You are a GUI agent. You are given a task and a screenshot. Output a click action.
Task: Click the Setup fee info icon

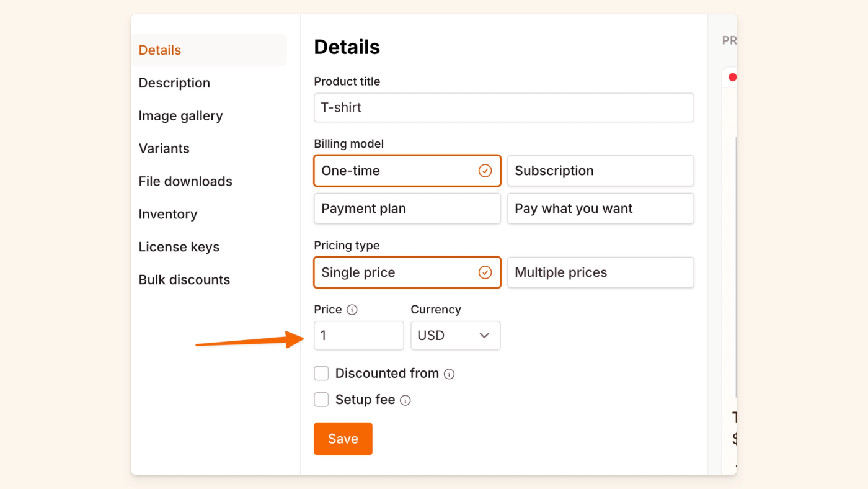tap(405, 400)
